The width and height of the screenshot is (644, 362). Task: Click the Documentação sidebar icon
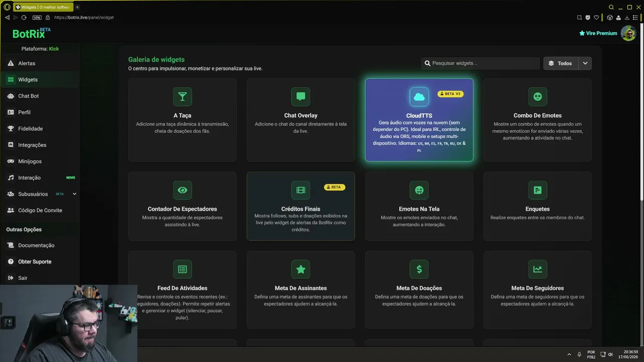(x=11, y=245)
